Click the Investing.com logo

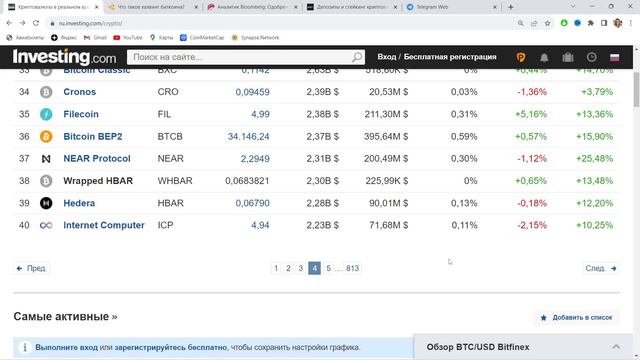64,57
